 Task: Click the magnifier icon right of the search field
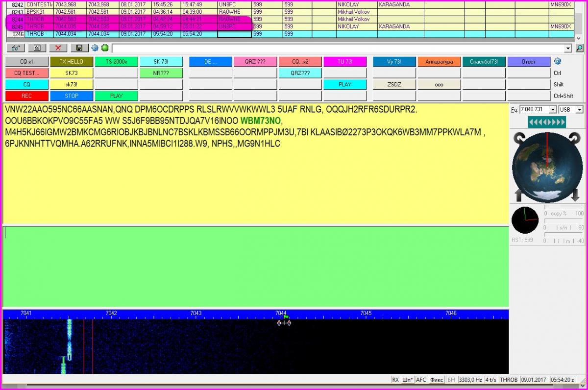tap(579, 48)
